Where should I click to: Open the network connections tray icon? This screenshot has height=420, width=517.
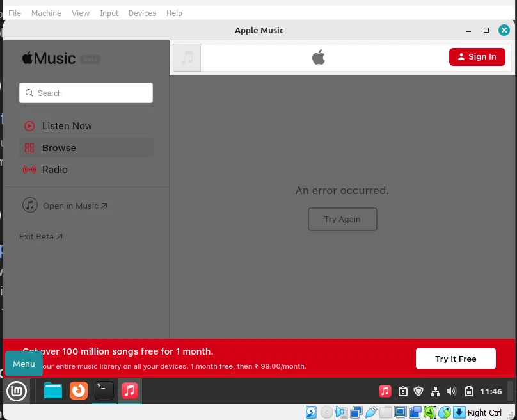435,391
